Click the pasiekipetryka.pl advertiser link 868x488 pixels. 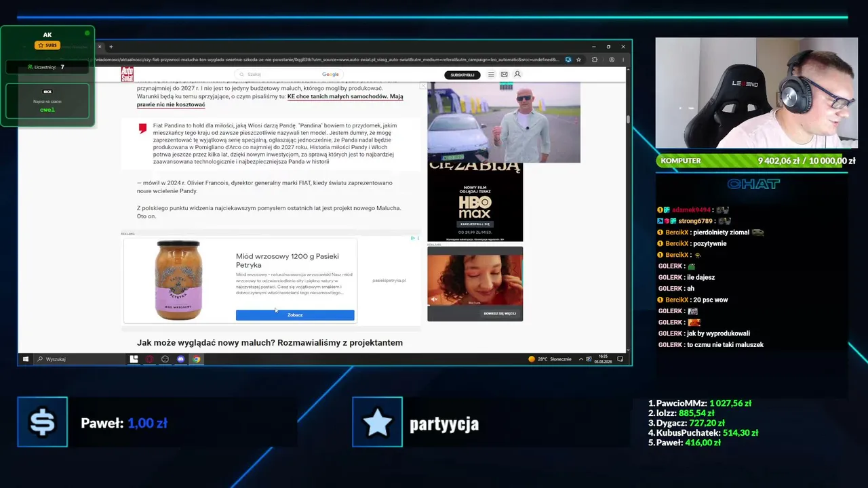pos(389,281)
